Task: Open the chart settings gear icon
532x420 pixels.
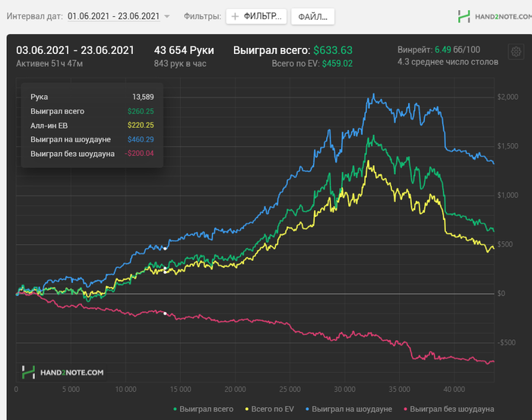Action: pyautogui.click(x=516, y=52)
